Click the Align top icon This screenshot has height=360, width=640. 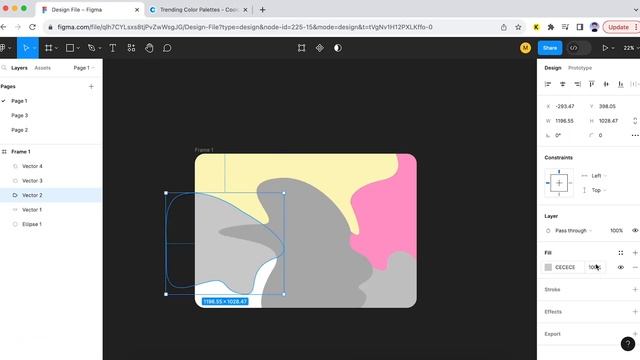(592, 84)
